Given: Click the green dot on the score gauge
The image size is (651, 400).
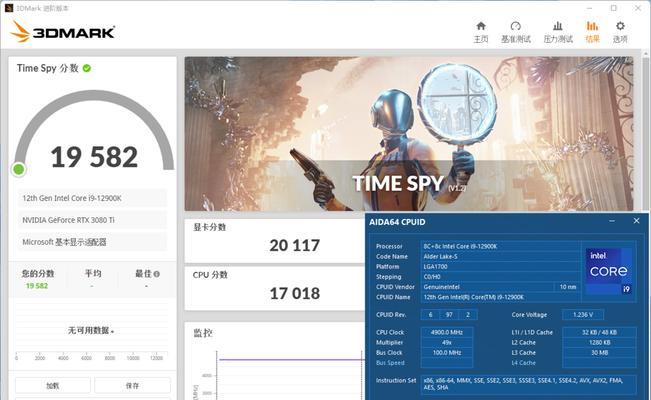Looking at the screenshot, I should 19,169.
